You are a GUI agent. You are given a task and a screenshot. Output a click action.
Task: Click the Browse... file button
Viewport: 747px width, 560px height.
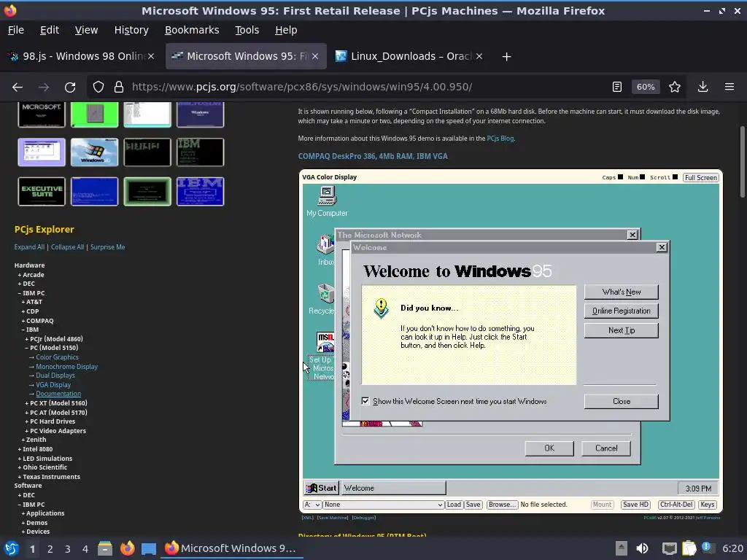(502, 505)
